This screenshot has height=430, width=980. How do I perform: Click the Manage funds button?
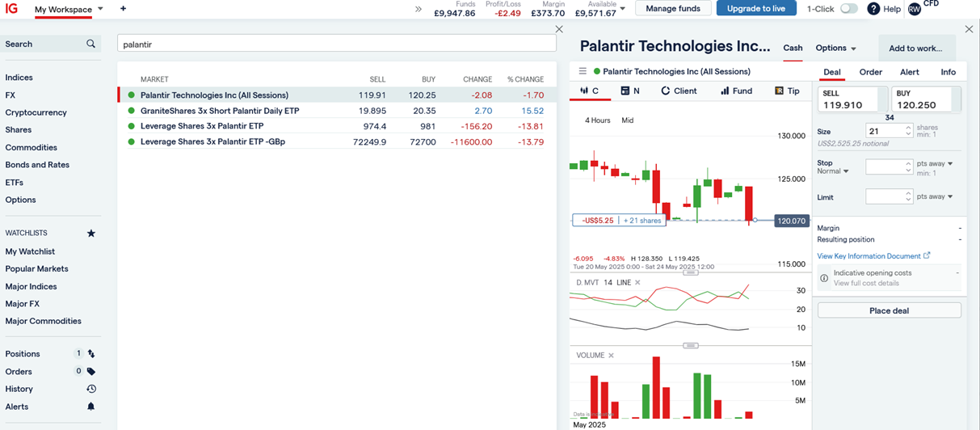[673, 9]
